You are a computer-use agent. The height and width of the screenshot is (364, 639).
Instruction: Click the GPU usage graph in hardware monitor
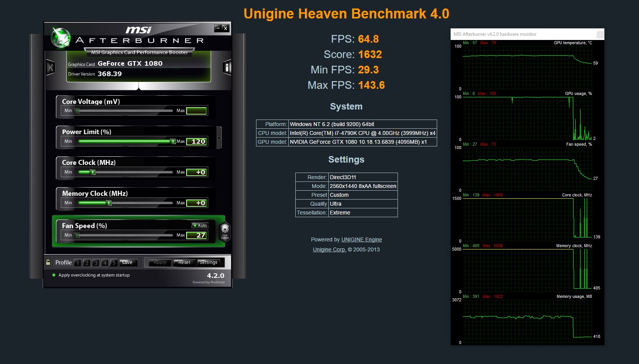coord(528,118)
